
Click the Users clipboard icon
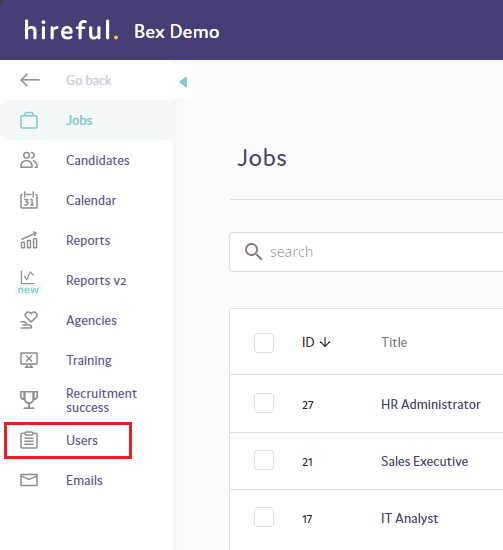point(29,440)
